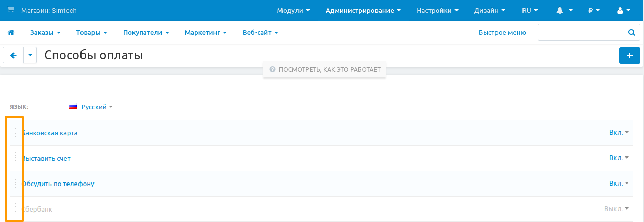Open the ruble currency selector
The width and height of the screenshot is (644, 222).
click(x=594, y=10)
